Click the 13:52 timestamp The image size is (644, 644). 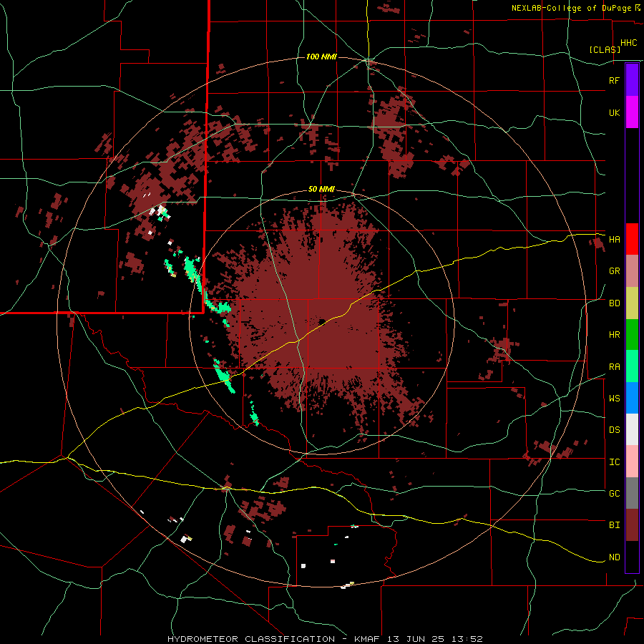pyautogui.click(x=467, y=639)
